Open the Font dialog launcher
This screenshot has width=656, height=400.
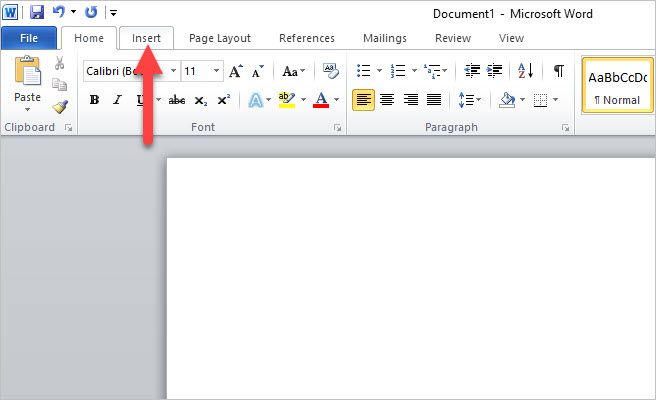click(337, 128)
